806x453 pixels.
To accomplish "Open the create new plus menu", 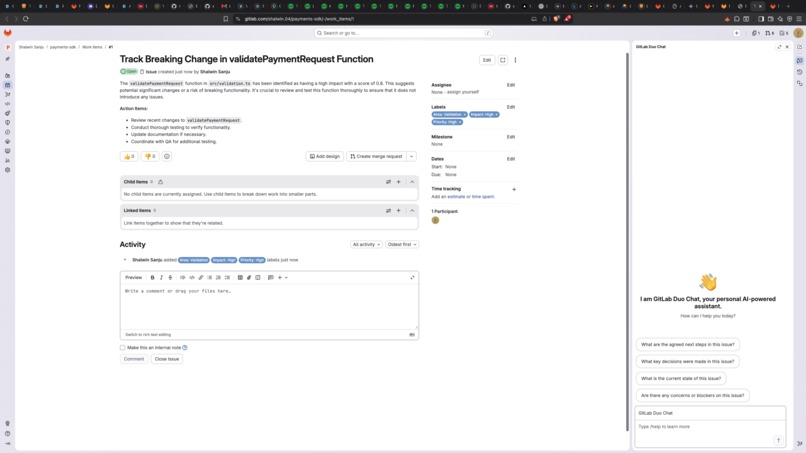I will point(737,33).
